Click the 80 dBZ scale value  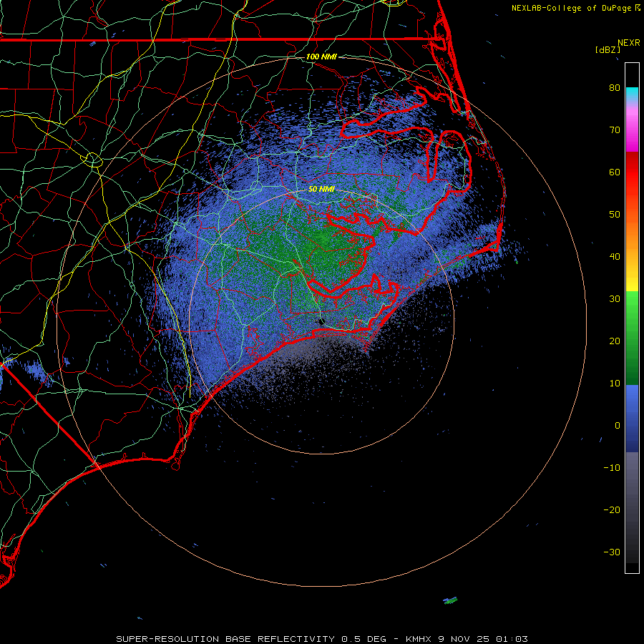(615, 87)
